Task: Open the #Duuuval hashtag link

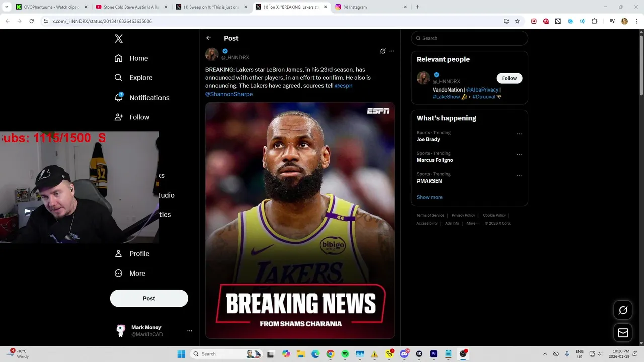Action: pos(484,97)
